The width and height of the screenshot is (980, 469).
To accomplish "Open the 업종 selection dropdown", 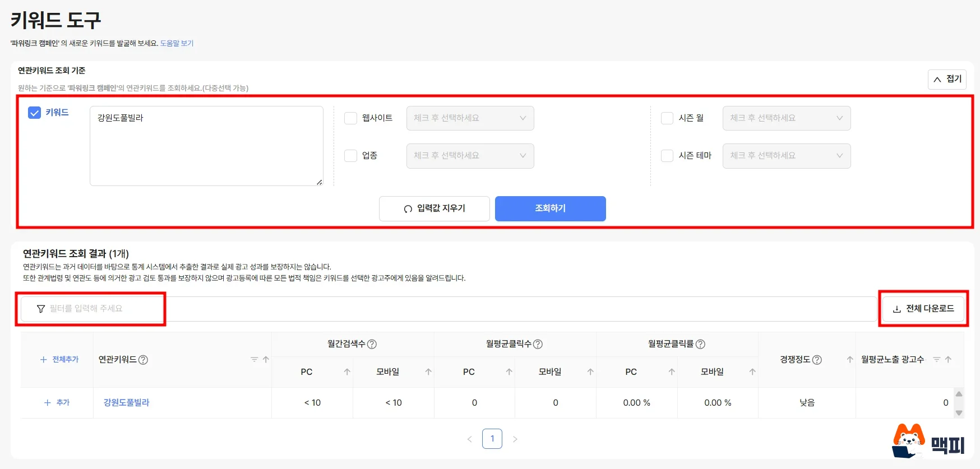I will point(470,156).
